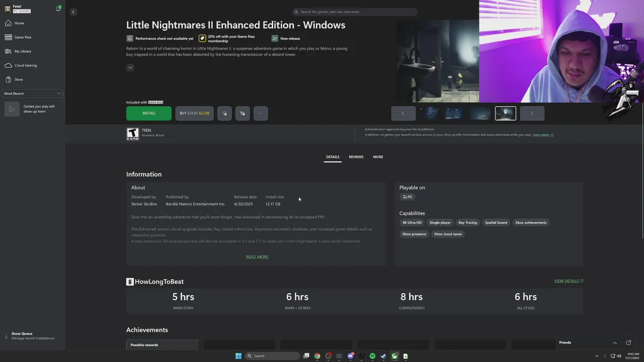This screenshot has height=362, width=644.
Task: Click the Ray Tracing capability chip
Action: click(x=468, y=223)
